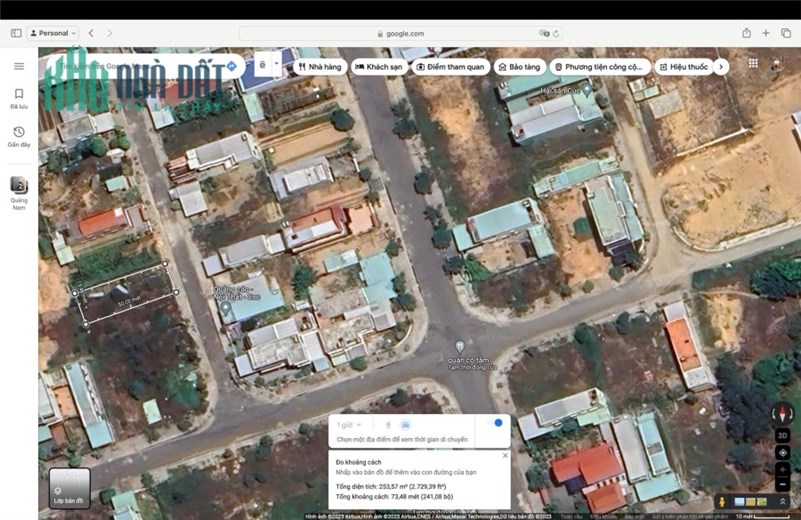Show more category chips arrow
Screen dimensions: 801x520
[x=721, y=67]
